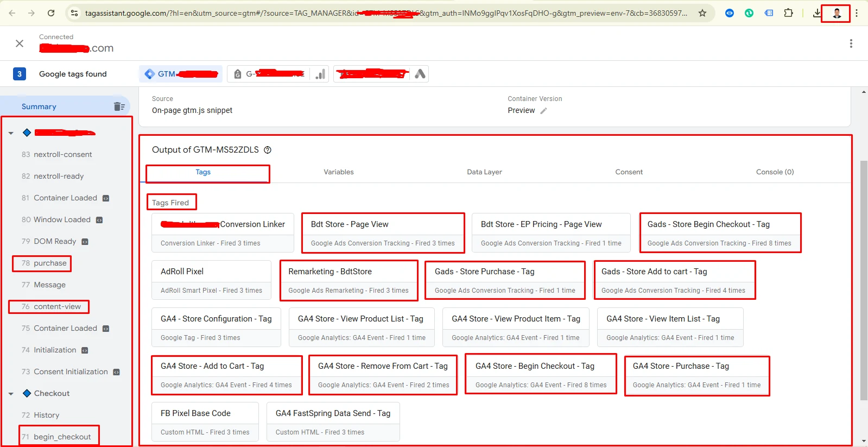Switch to the Consent tab
The width and height of the screenshot is (868, 447).
[x=629, y=172]
